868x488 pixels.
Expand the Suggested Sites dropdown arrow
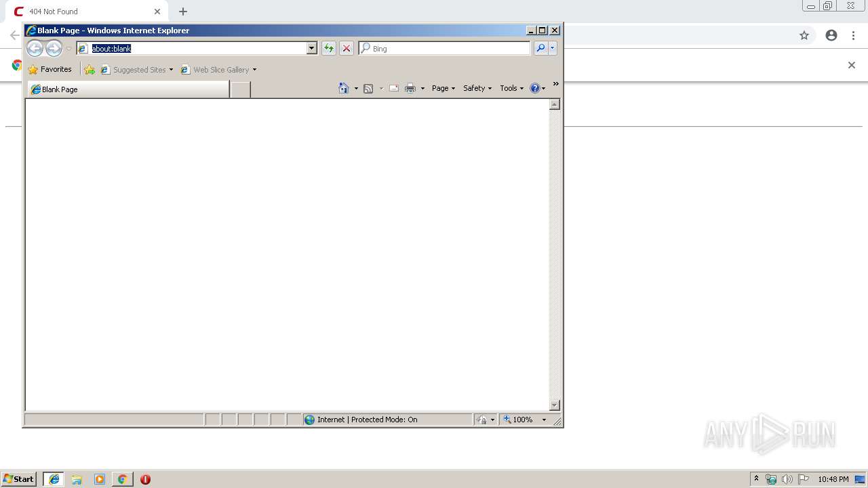click(171, 69)
